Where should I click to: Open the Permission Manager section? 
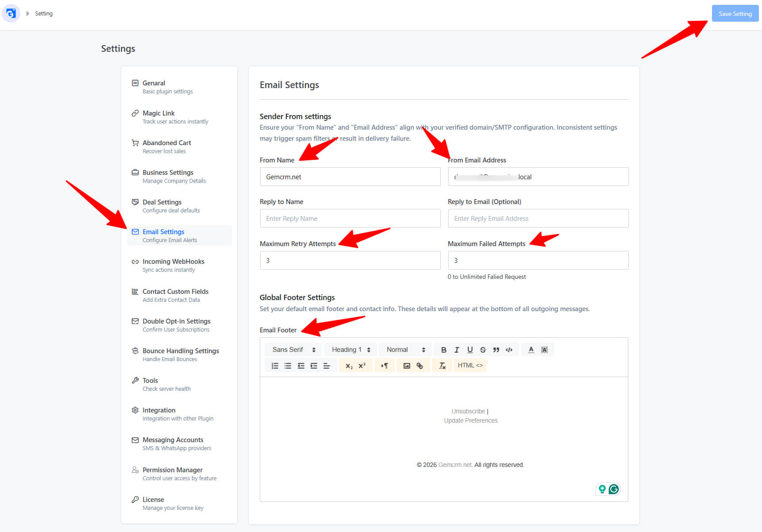pyautogui.click(x=179, y=474)
